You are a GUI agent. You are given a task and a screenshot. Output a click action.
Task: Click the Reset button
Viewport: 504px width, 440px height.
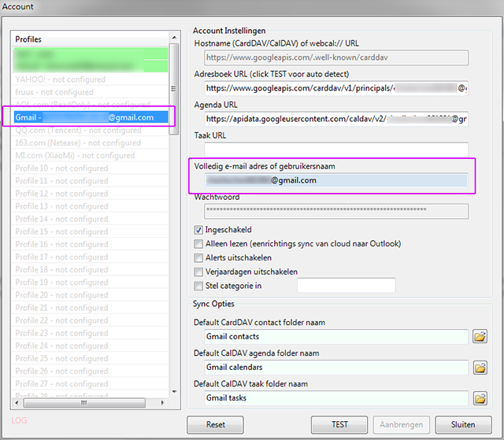[x=215, y=424]
